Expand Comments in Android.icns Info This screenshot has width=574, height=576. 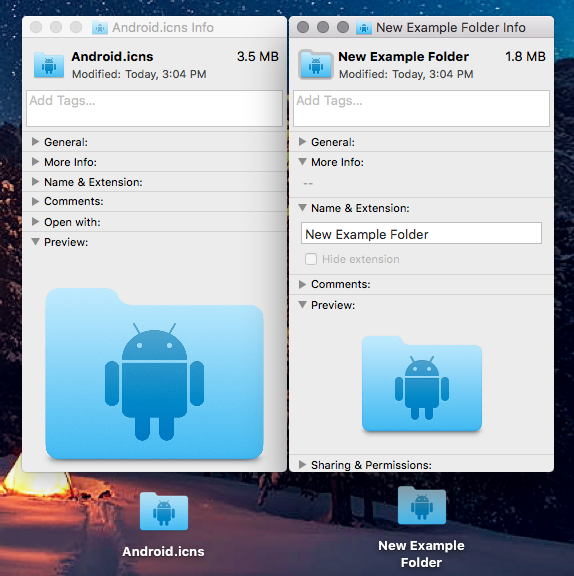pos(35,201)
